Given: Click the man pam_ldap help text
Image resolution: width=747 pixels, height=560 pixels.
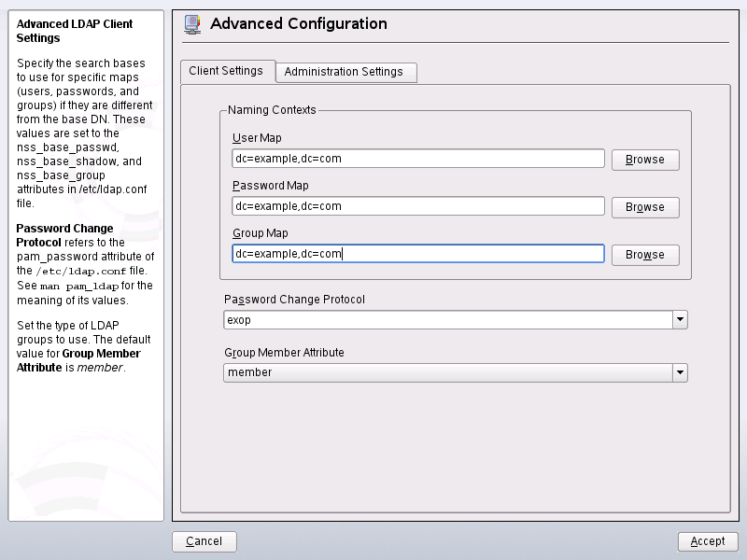Looking at the screenshot, I should coord(79,287).
